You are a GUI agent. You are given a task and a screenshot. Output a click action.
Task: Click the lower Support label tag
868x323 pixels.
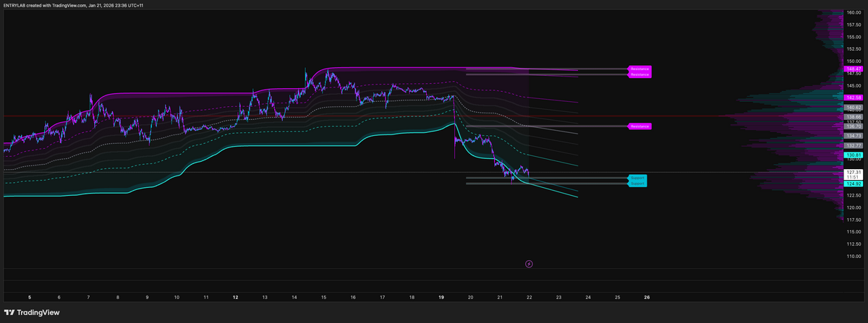click(637, 184)
